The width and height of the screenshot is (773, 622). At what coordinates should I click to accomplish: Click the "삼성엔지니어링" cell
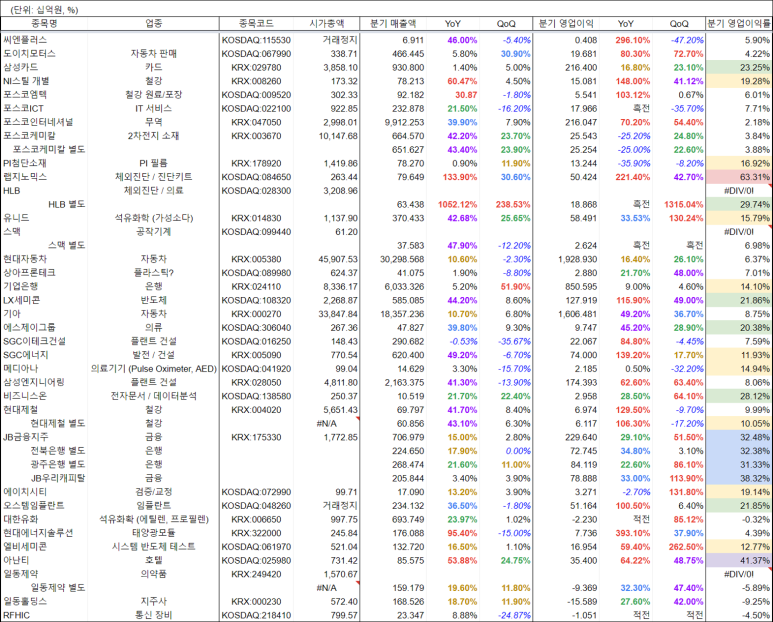pos(34,382)
